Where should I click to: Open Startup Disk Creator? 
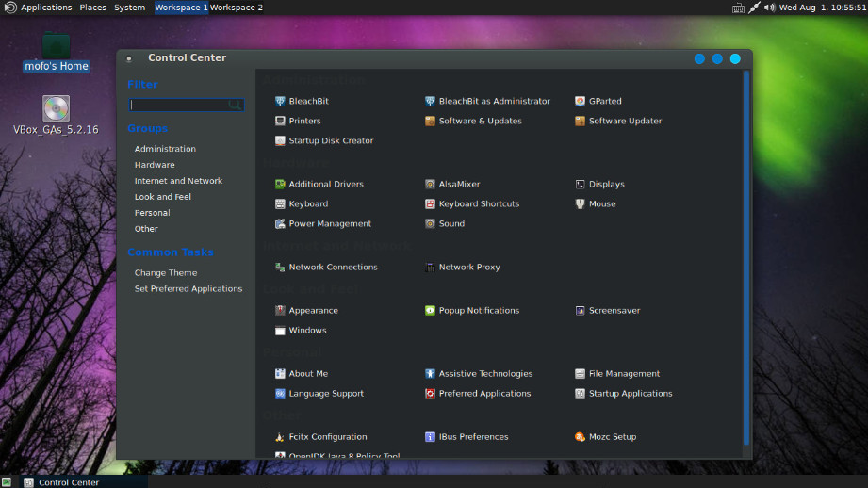324,140
